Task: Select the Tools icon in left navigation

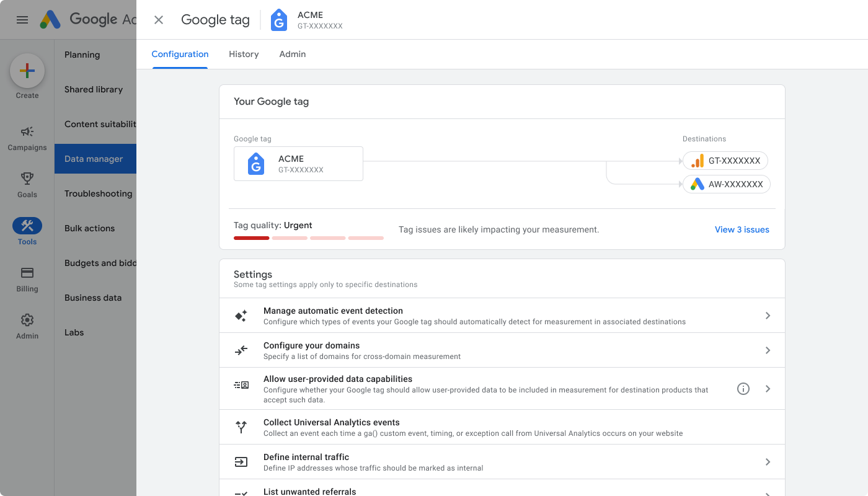Action: pos(27,226)
